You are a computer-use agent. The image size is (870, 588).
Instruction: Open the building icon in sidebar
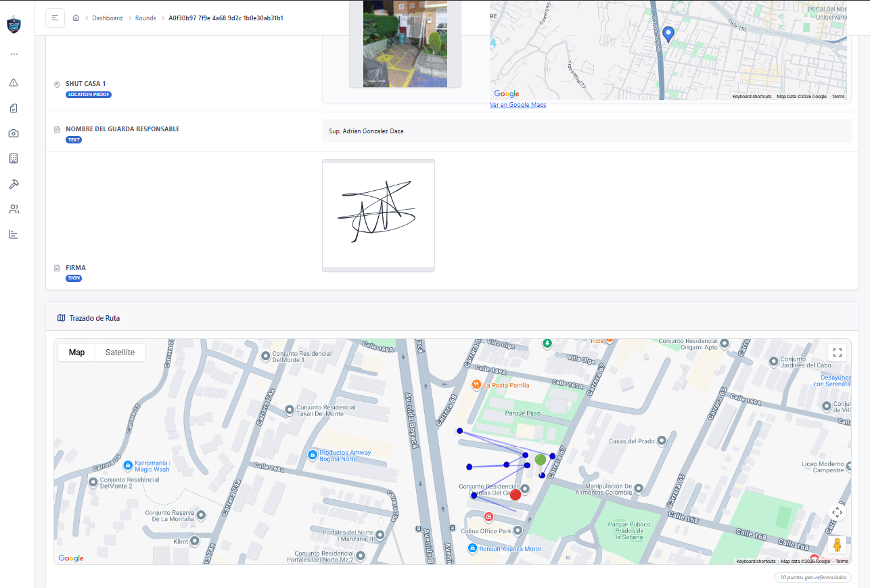tap(14, 158)
